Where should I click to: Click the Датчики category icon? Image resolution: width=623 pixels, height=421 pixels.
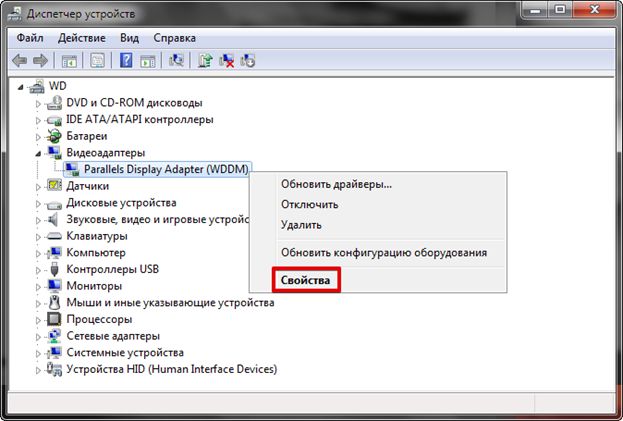54,185
